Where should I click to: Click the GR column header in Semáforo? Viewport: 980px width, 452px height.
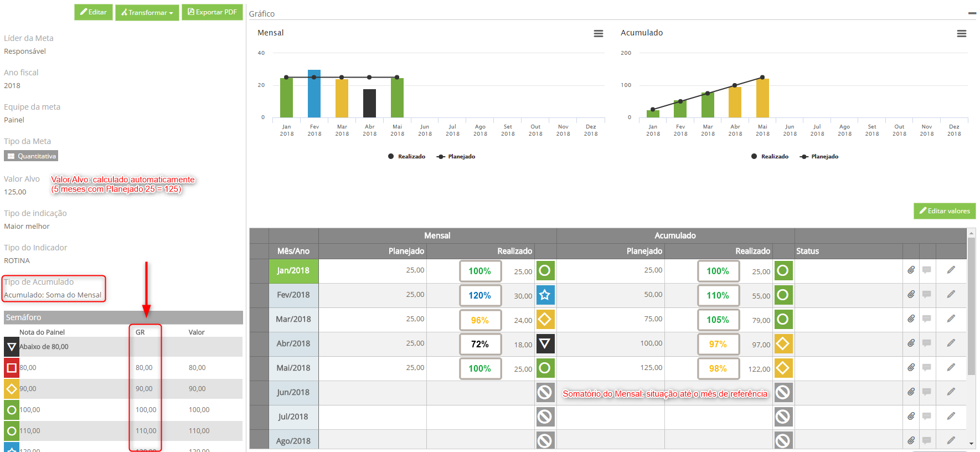[x=140, y=332]
